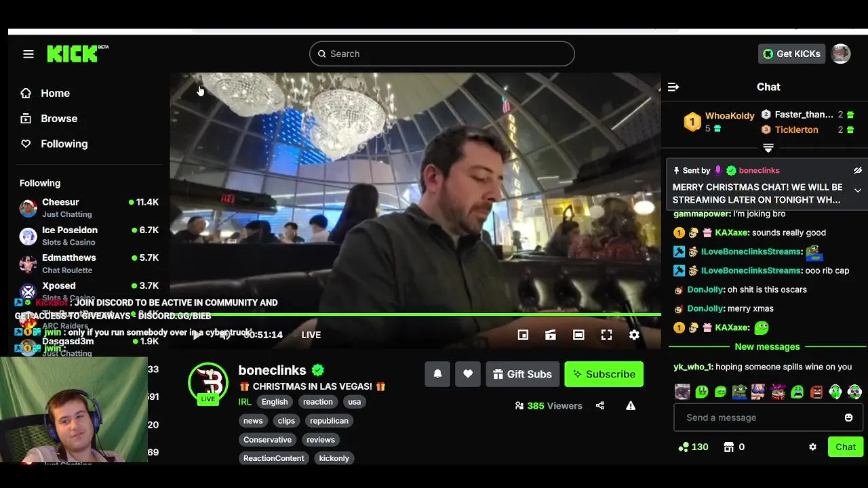This screenshot has height=488, width=868.
Task: Share the stream via the share icon
Action: pyautogui.click(x=600, y=405)
